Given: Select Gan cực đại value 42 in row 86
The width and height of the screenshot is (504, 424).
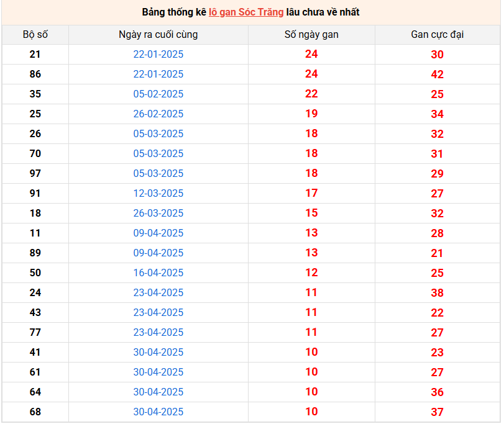Looking at the screenshot, I should tap(437, 74).
